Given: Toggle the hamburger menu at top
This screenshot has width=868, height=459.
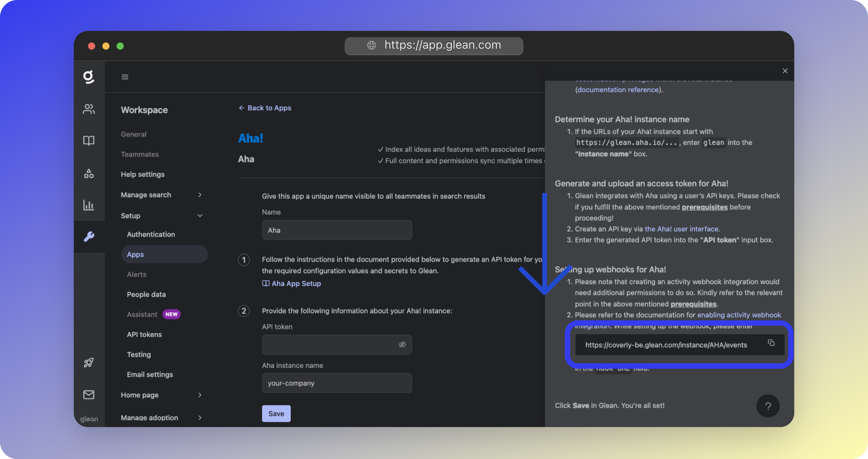Looking at the screenshot, I should pos(125,77).
